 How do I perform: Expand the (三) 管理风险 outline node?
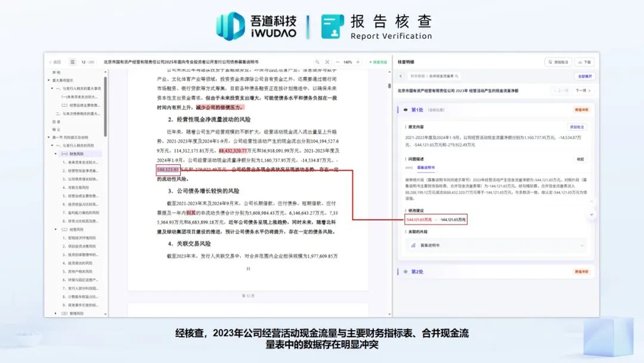tap(56, 313)
